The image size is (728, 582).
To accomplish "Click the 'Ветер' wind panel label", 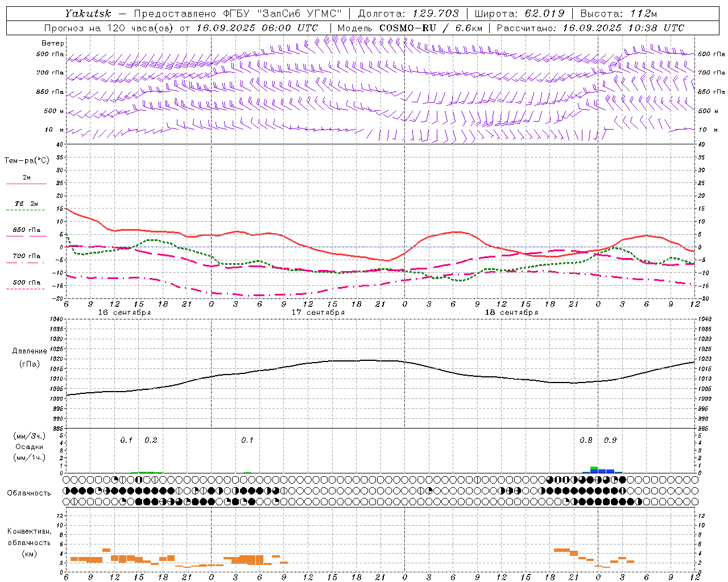I will coord(53,43).
